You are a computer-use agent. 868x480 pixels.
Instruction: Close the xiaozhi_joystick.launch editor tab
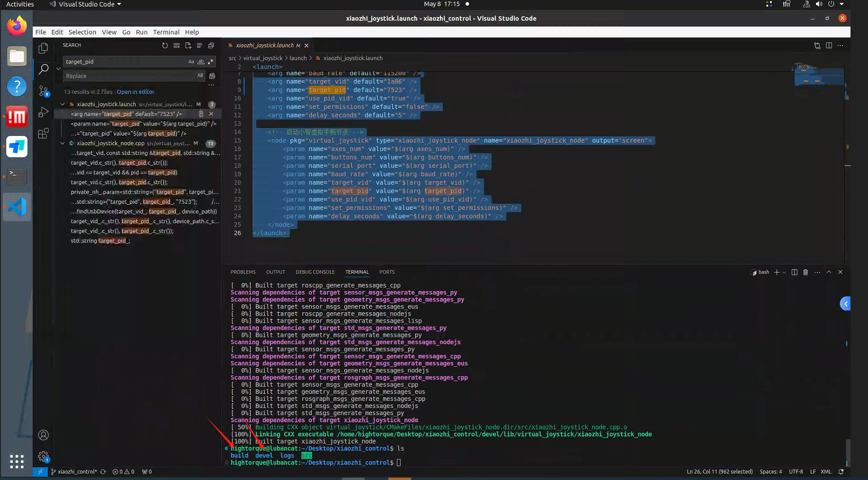306,45
